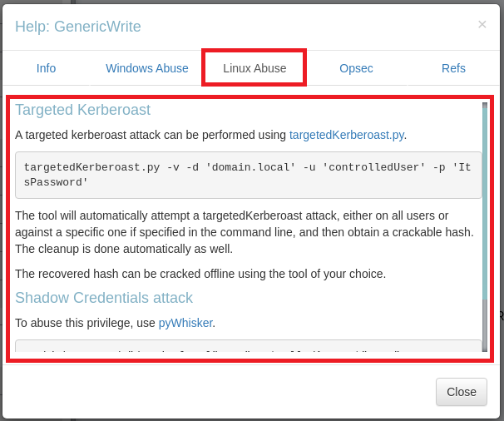504x421 pixels.
Task: Click the paragraph about automatic cleanup
Action: tap(244, 232)
